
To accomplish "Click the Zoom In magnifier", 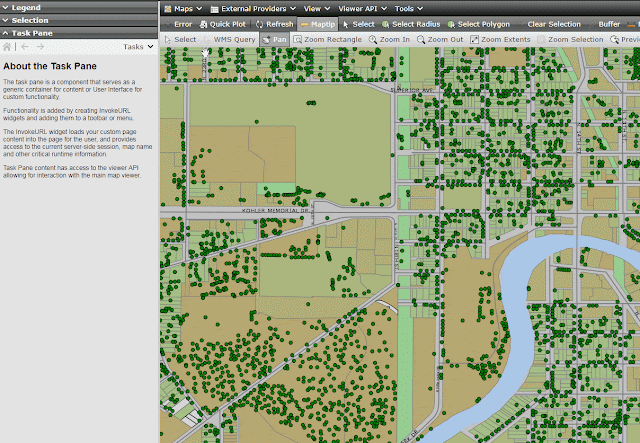I will (389, 39).
